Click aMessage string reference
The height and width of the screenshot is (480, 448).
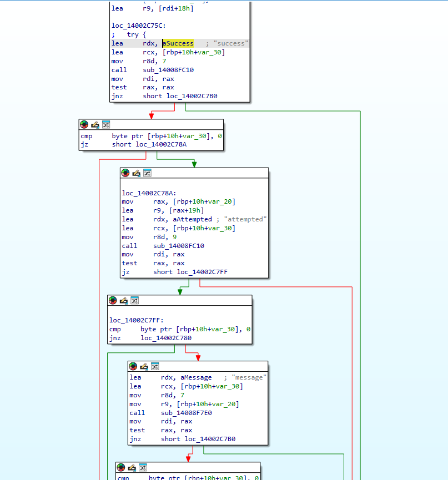(x=196, y=377)
